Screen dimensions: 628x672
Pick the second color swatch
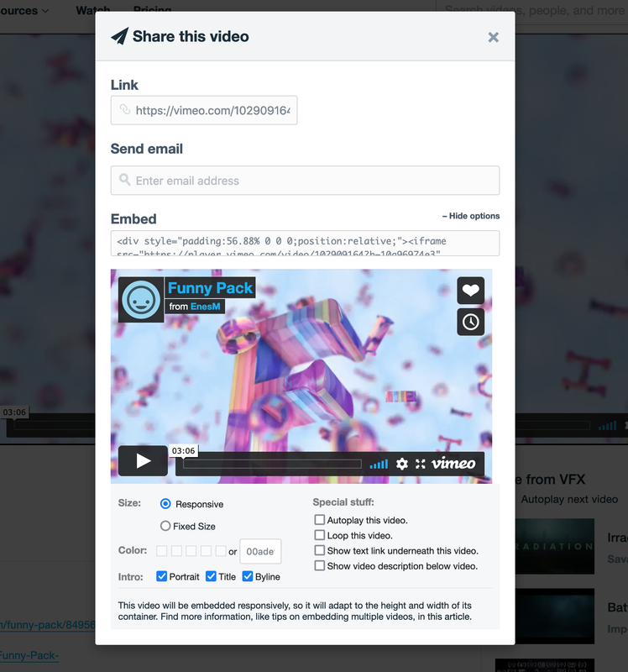pyautogui.click(x=176, y=551)
